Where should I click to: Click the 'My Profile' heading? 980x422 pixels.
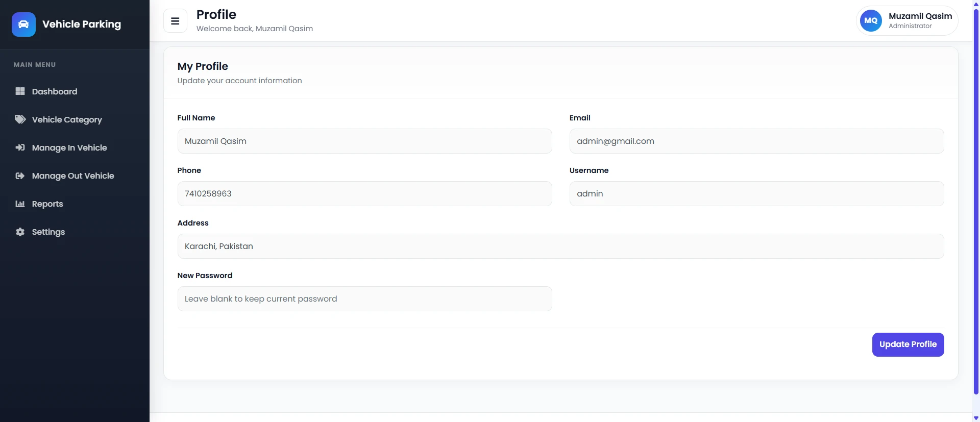coord(203,66)
